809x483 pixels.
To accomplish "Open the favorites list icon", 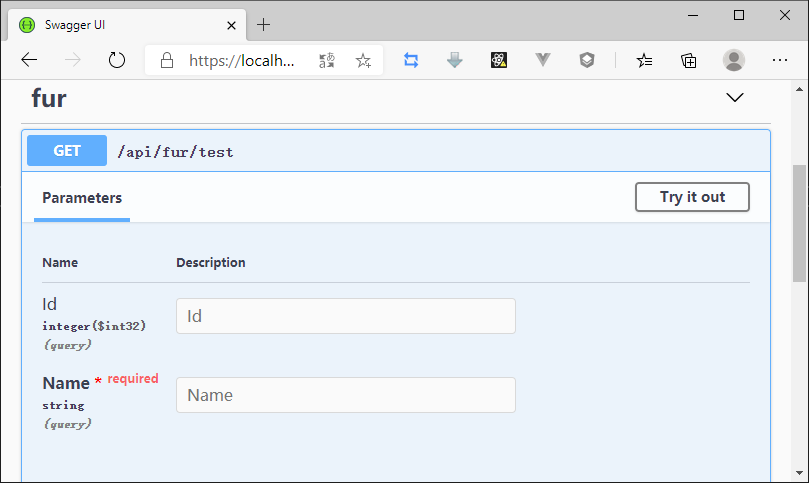I will coord(645,60).
